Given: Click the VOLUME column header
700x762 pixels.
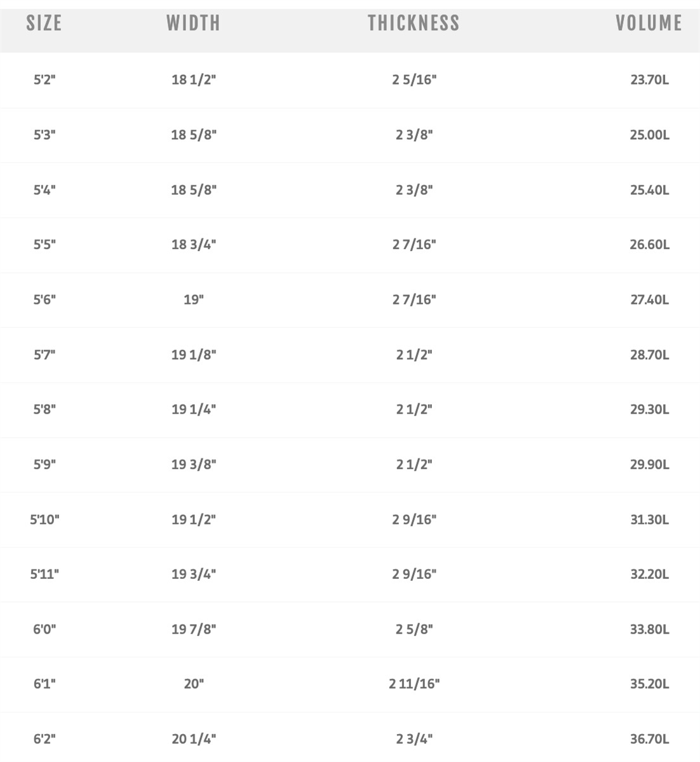Looking at the screenshot, I should (x=649, y=23).
